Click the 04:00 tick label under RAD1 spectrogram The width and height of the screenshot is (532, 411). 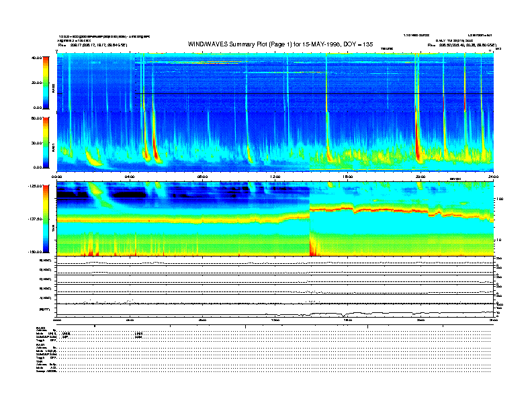[x=130, y=177]
